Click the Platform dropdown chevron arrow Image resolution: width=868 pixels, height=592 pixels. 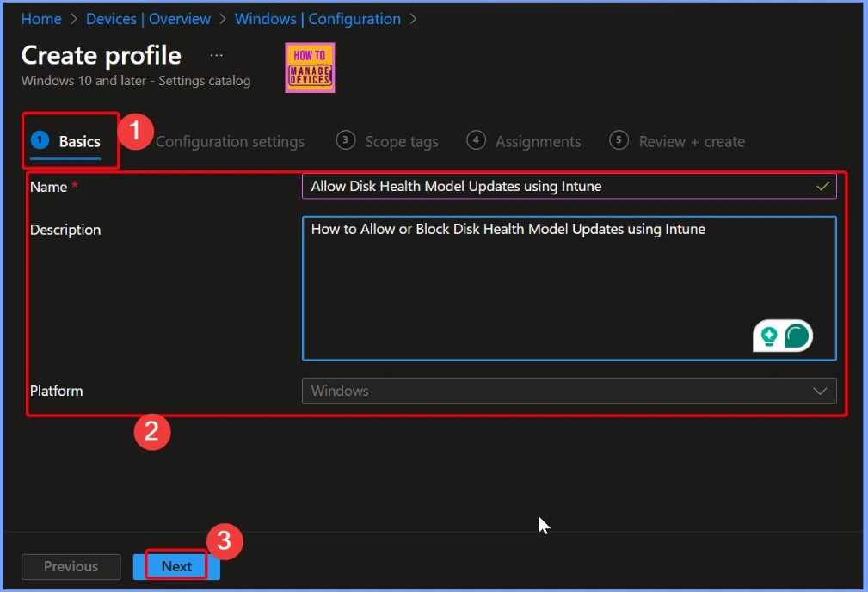[x=820, y=391]
